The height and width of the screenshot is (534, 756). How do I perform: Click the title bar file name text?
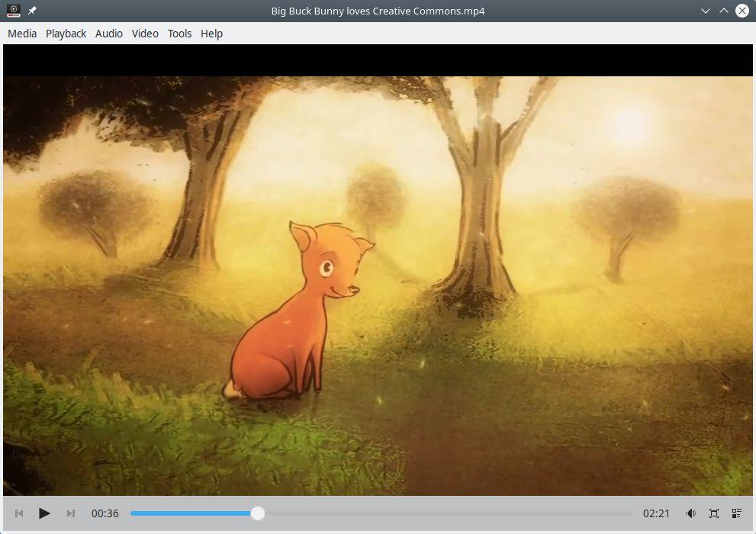point(378,11)
